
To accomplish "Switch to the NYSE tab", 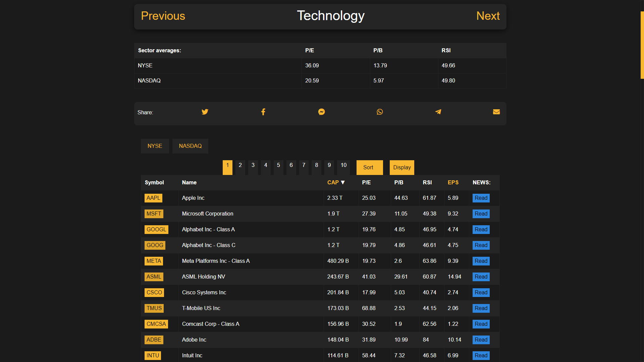I will pos(155,146).
